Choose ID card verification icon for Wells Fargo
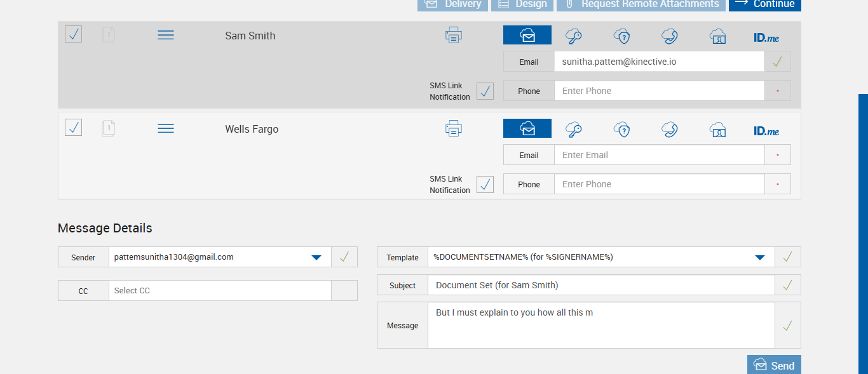 (717, 130)
